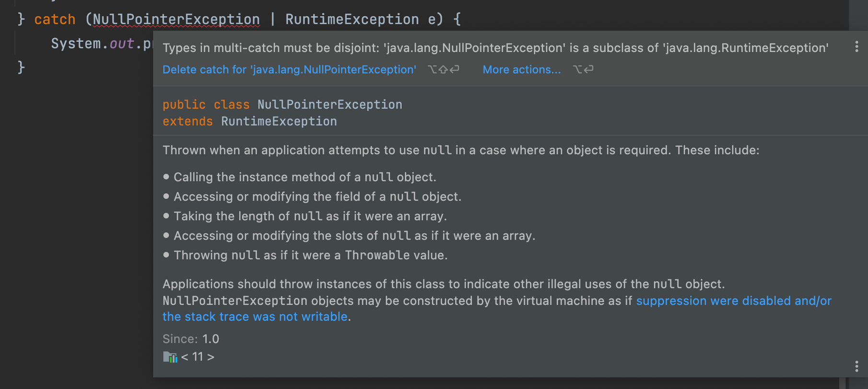This screenshot has width=868, height=389.
Task: Click the ⌥⇧↵ shortcut hint after Delete catch
Action: (443, 69)
